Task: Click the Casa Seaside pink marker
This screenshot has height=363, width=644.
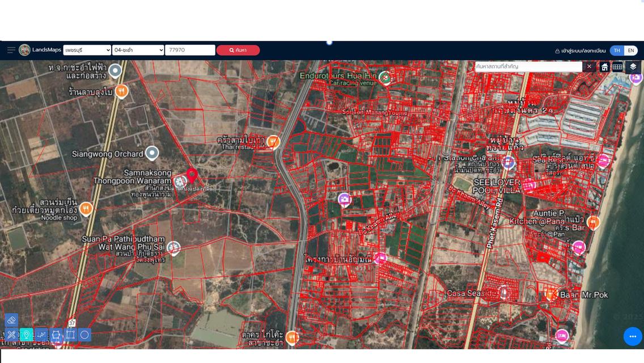Action: point(503,292)
